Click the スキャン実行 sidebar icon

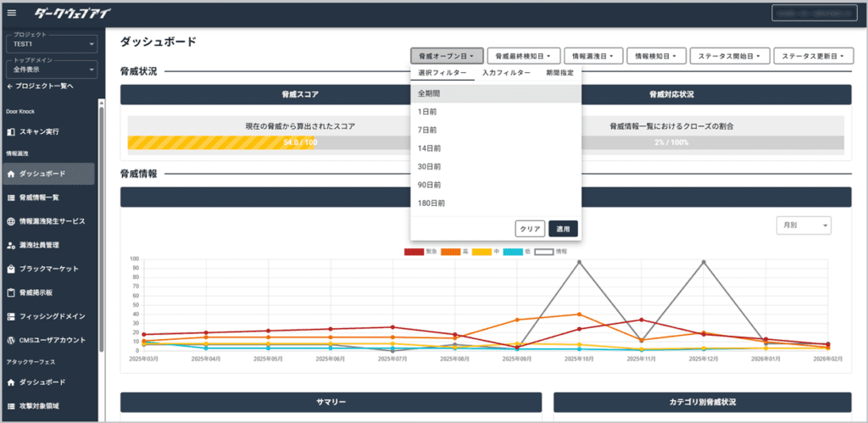tap(11, 131)
